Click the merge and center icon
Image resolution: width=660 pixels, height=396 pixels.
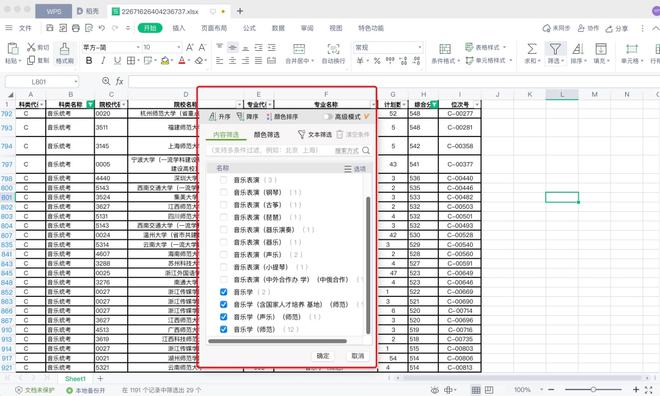tap(299, 49)
